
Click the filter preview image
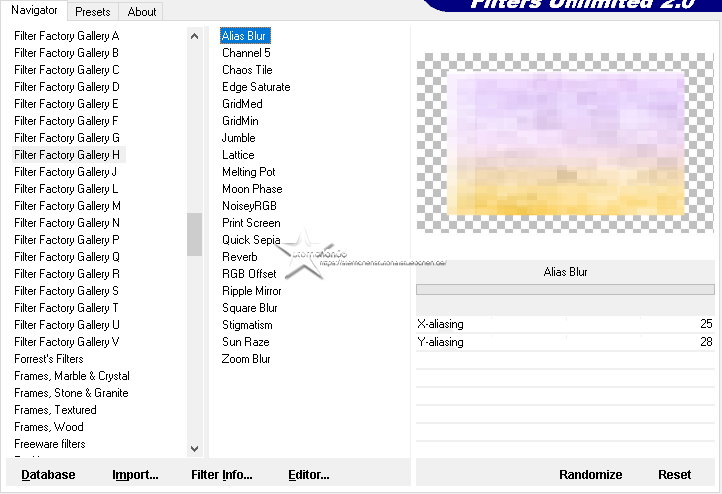[x=565, y=143]
